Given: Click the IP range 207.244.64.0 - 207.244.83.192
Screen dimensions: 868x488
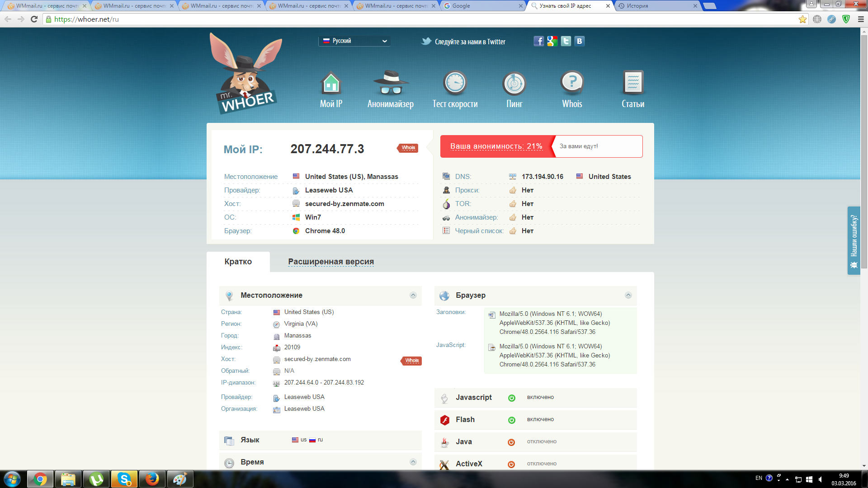Looking at the screenshot, I should (x=324, y=382).
